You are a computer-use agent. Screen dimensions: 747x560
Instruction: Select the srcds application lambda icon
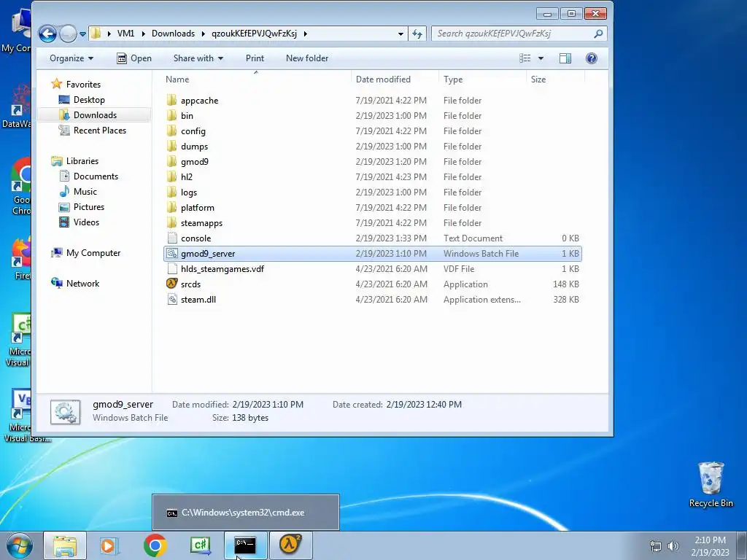tap(172, 284)
